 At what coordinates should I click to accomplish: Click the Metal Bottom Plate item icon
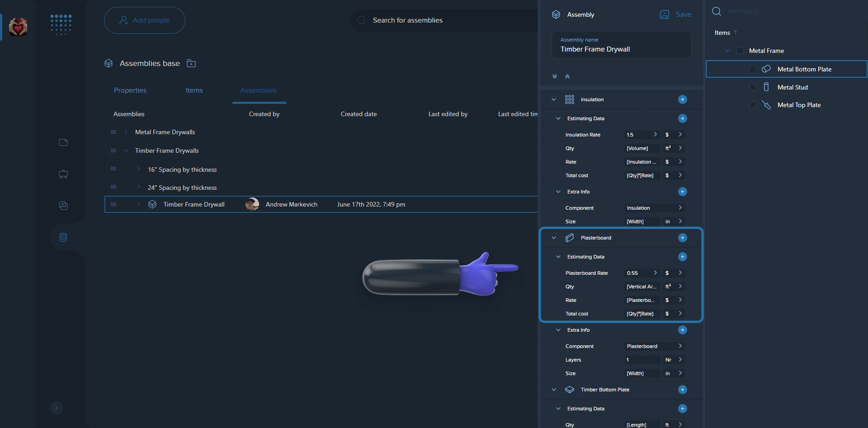(x=766, y=69)
